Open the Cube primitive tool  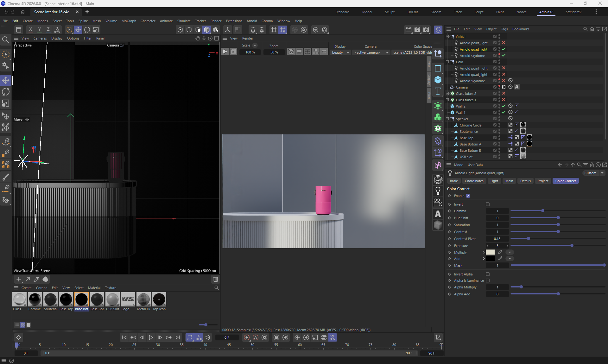438,80
